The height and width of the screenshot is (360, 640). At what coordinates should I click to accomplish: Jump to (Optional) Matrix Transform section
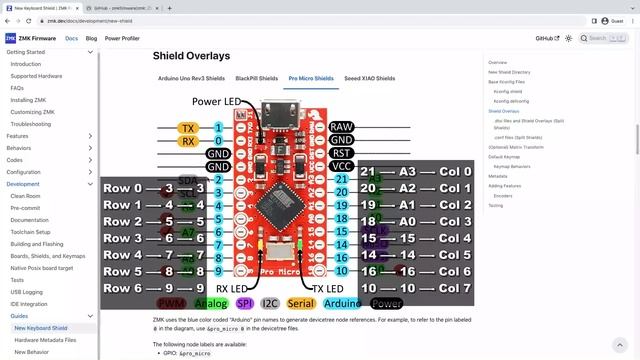[516, 147]
